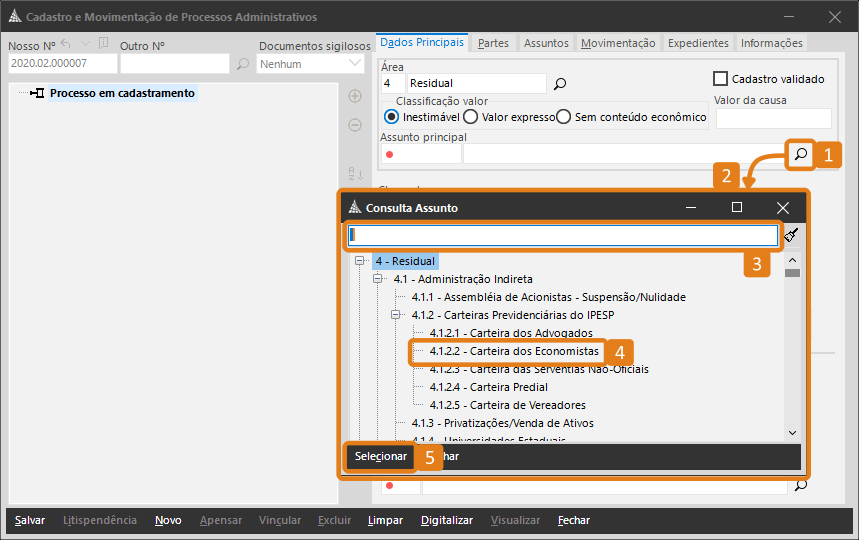Enable the Cadastro validado checkbox
The width and height of the screenshot is (859, 540).
point(720,78)
